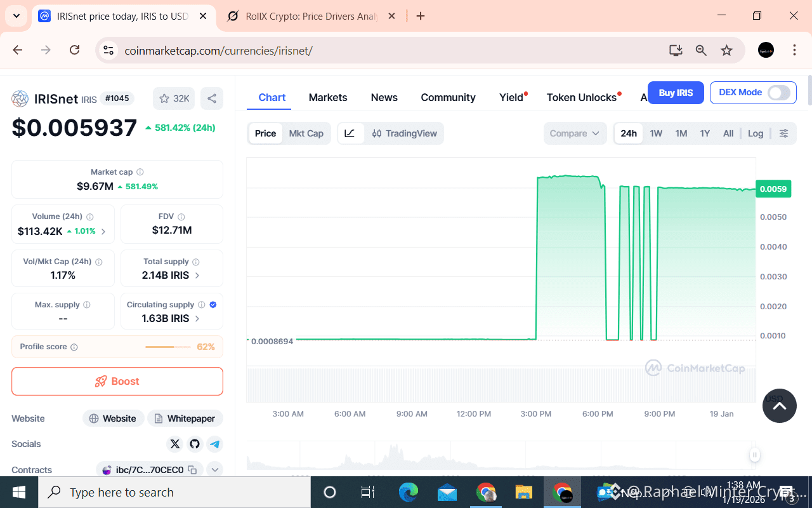Click the chart range slider handle

(754, 455)
